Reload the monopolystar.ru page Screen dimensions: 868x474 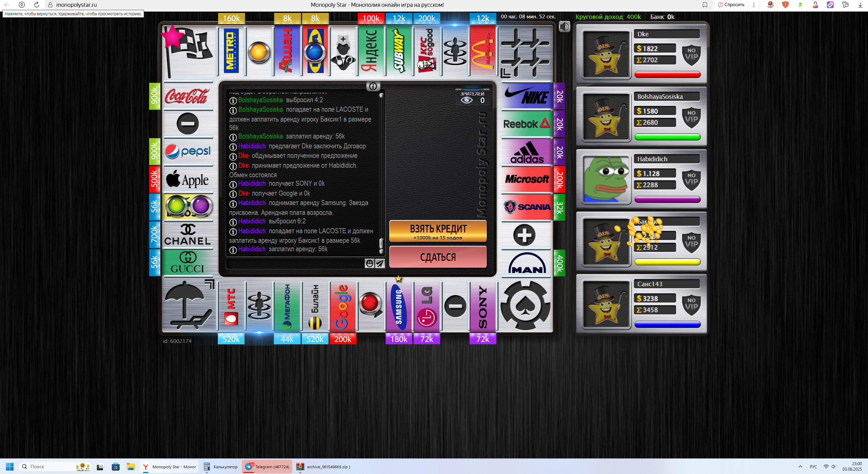pyautogui.click(x=37, y=5)
